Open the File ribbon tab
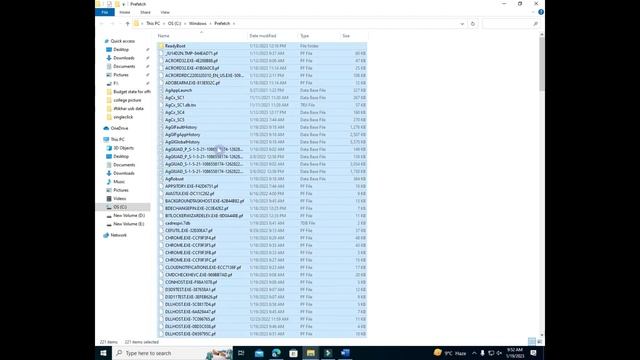 pyautogui.click(x=104, y=12)
